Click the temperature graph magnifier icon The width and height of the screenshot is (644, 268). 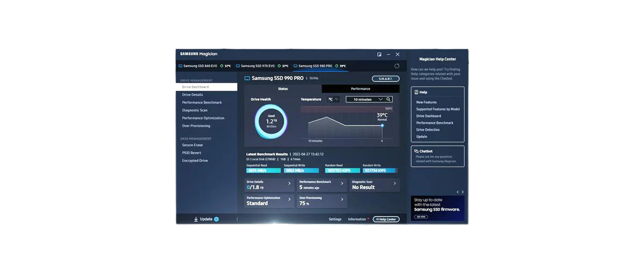click(389, 99)
